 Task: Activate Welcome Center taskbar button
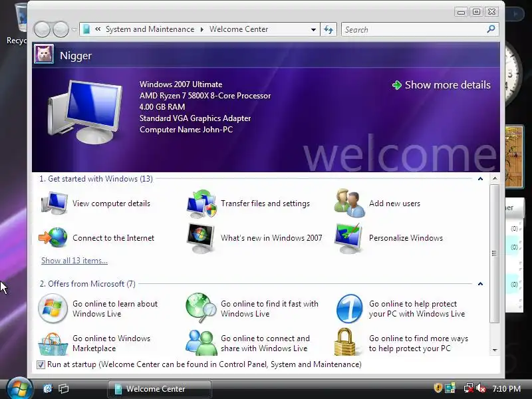pos(160,389)
